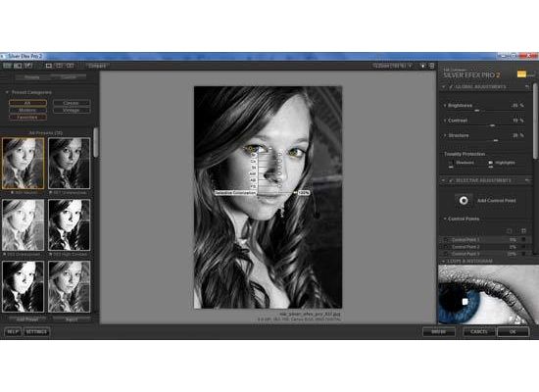Expand the Brightness sub-options

(x=445, y=106)
